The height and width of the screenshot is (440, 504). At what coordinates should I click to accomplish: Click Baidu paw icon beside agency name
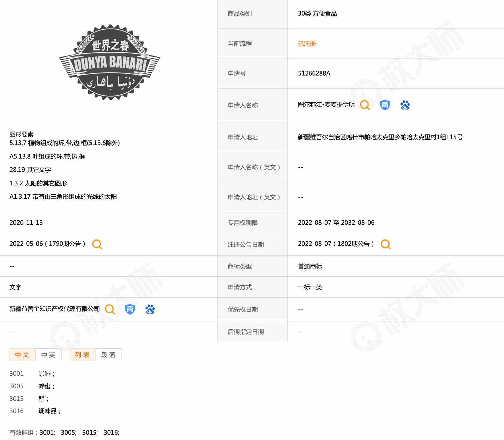click(x=150, y=309)
